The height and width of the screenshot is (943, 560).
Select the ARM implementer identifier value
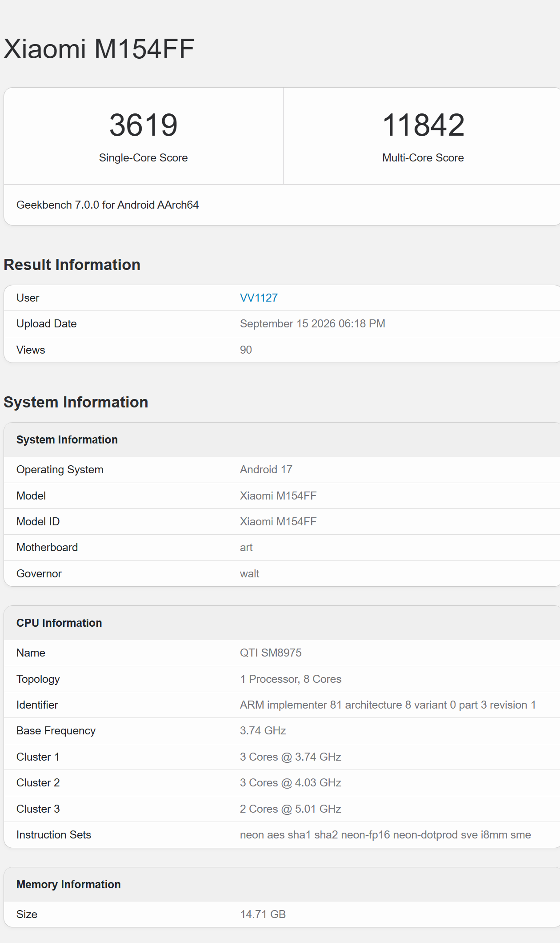click(388, 705)
